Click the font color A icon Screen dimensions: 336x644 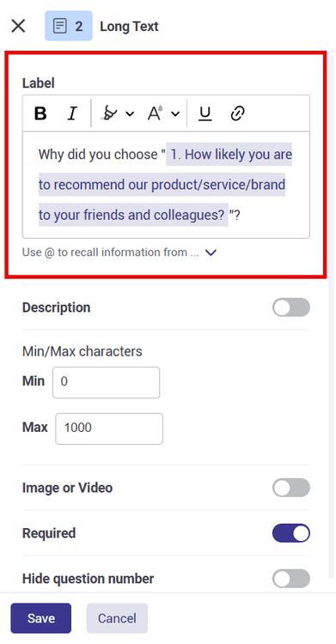point(155,113)
